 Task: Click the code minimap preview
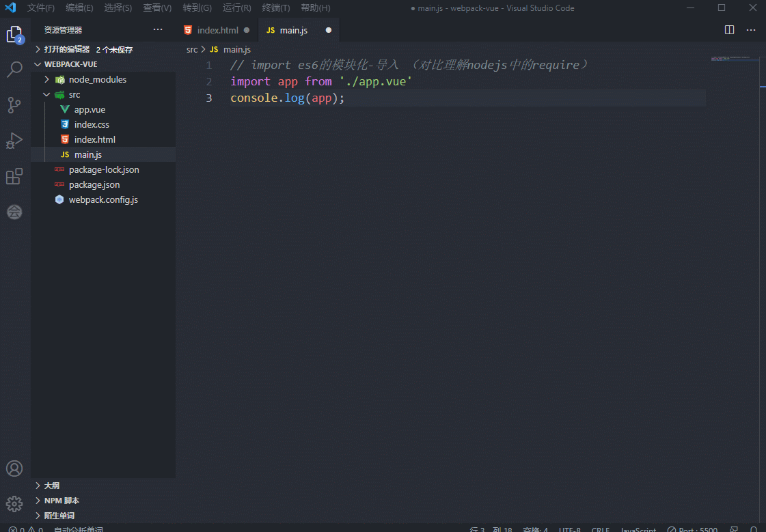(x=730, y=59)
